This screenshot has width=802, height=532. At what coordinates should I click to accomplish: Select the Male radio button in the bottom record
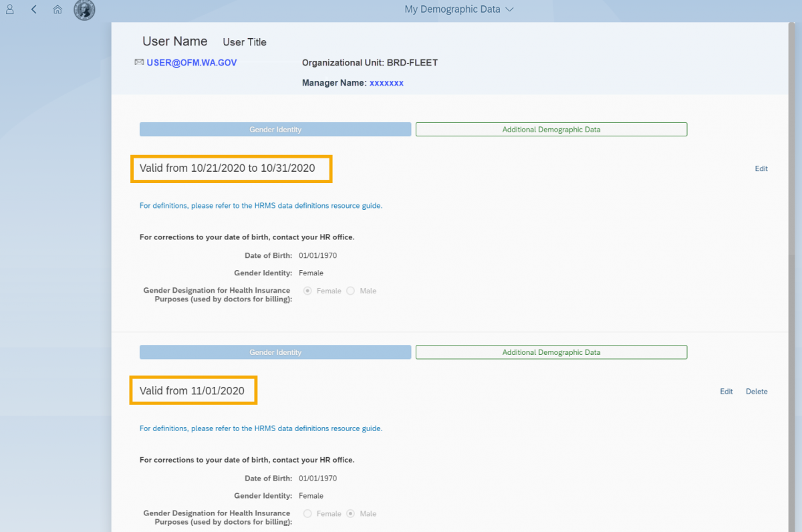[350, 513]
